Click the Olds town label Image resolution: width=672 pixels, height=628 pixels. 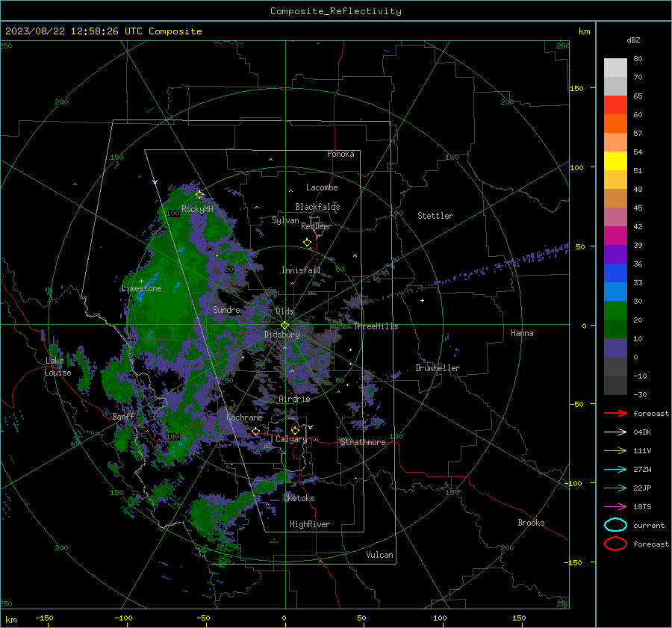pos(284,311)
